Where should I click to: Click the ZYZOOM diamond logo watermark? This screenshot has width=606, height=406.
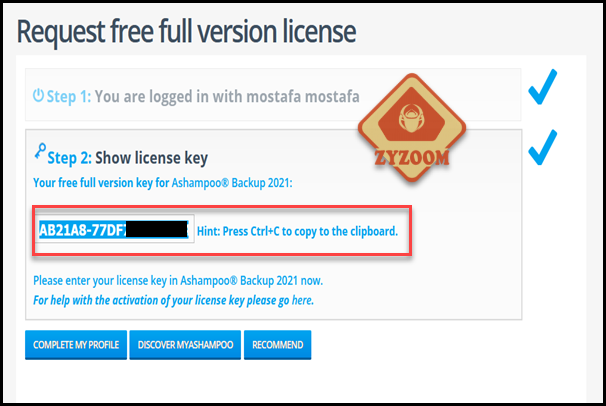[x=412, y=127]
